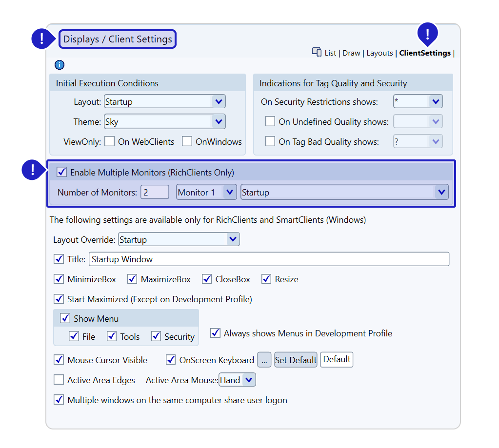Click the alert marker above ClientSettings
The width and height of the screenshot is (499, 448).
pyautogui.click(x=428, y=34)
